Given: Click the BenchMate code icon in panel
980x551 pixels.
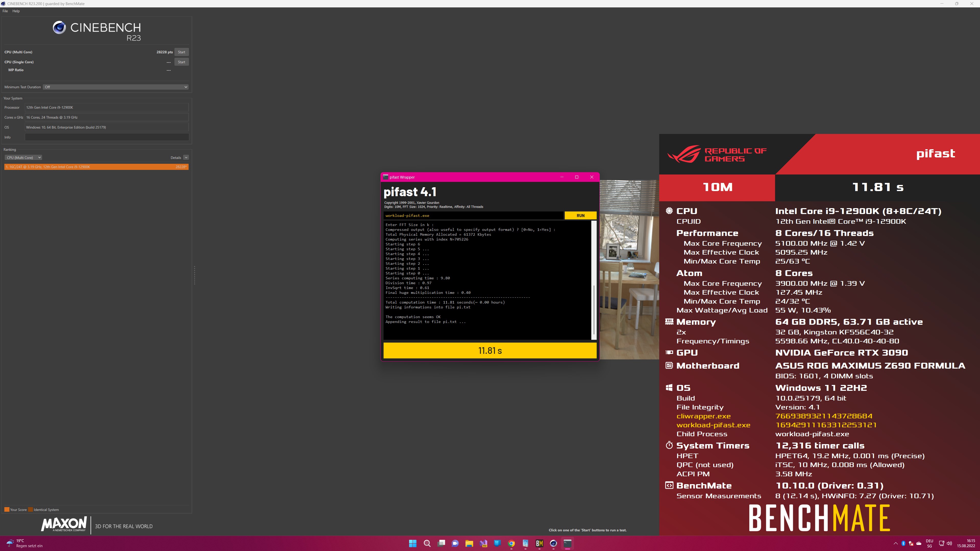Looking at the screenshot, I should point(669,485).
